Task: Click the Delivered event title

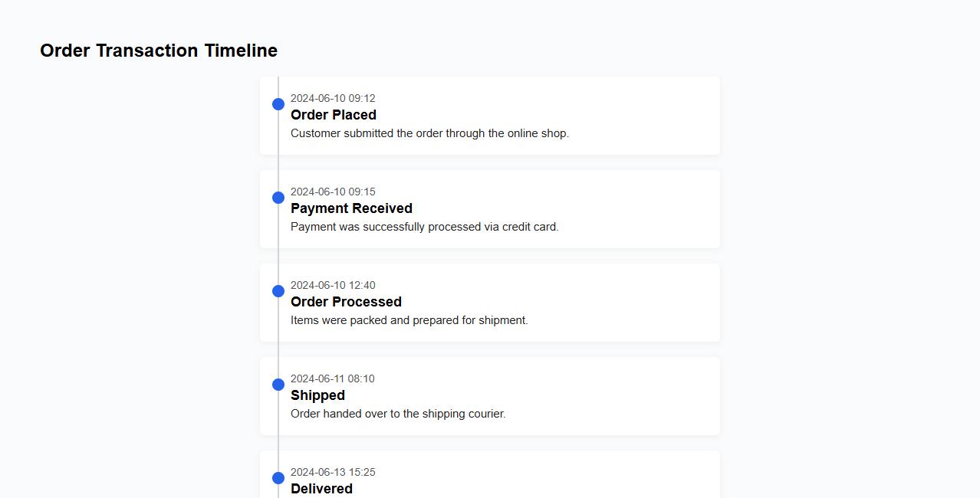Action: pos(321,489)
